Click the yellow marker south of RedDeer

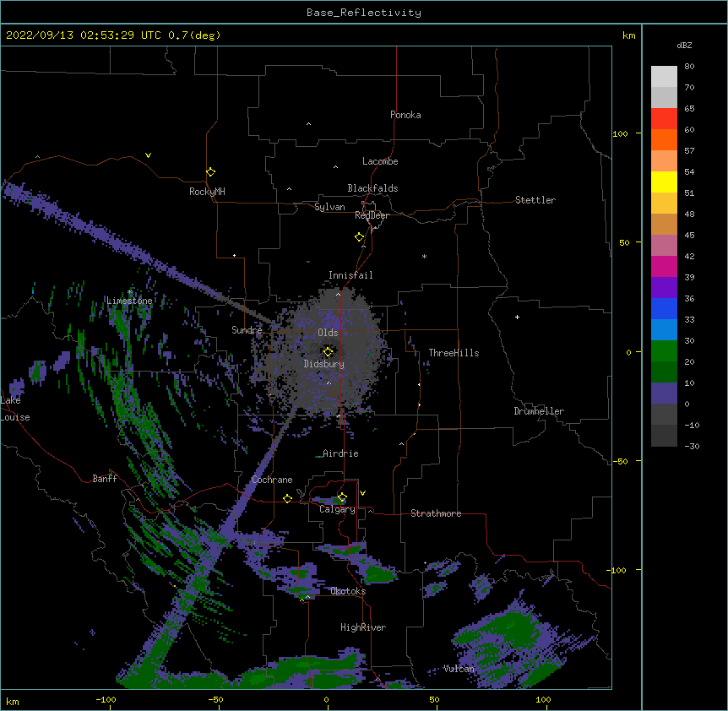point(359,237)
